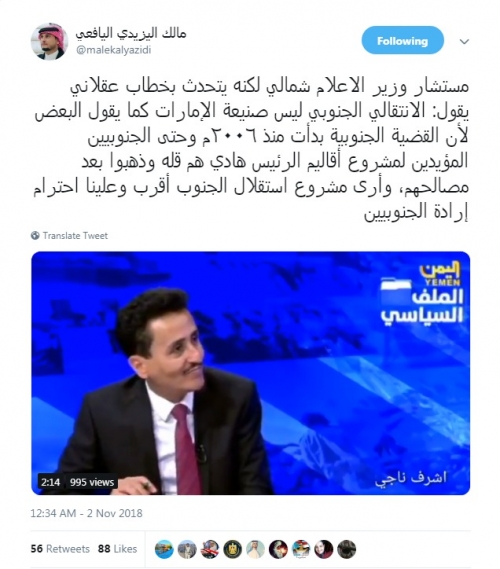This screenshot has height=569, width=500.
Task: Open the emblem avatar, fourth in the likers row
Action: 233,549
